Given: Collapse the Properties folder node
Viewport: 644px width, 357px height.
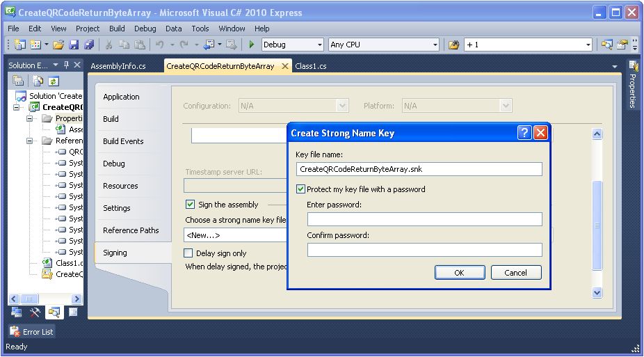Looking at the screenshot, I should tap(29, 118).
